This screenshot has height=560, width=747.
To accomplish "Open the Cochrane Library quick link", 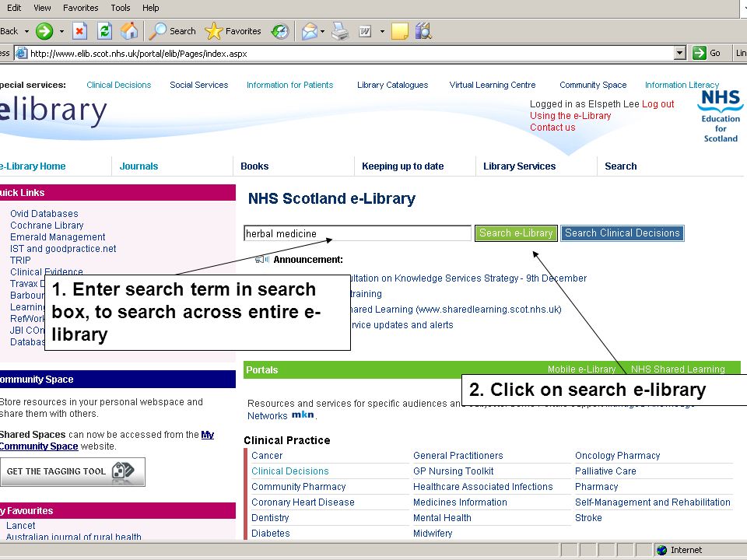I will tap(47, 226).
